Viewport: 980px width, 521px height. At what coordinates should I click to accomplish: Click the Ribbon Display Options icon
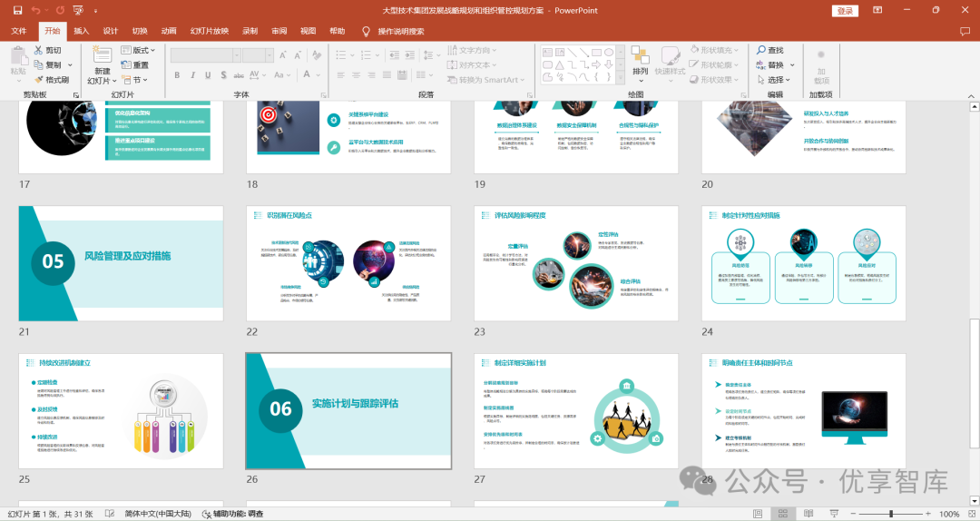tap(877, 10)
